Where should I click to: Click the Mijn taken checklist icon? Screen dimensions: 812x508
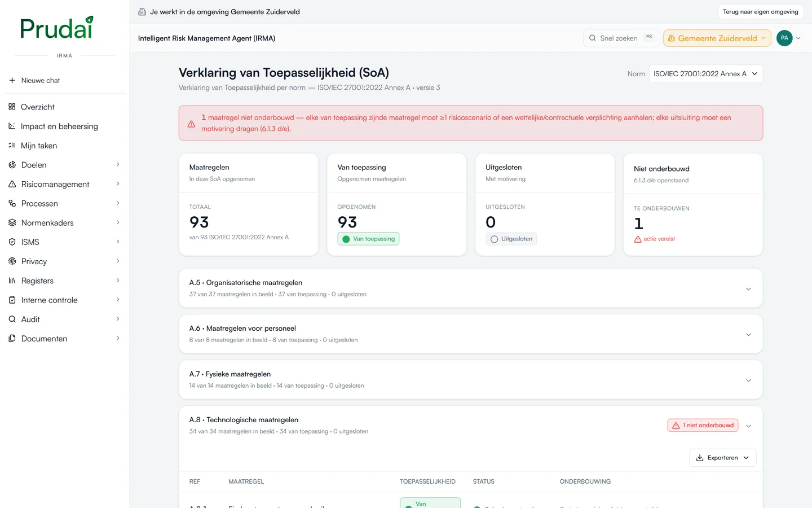coord(12,145)
